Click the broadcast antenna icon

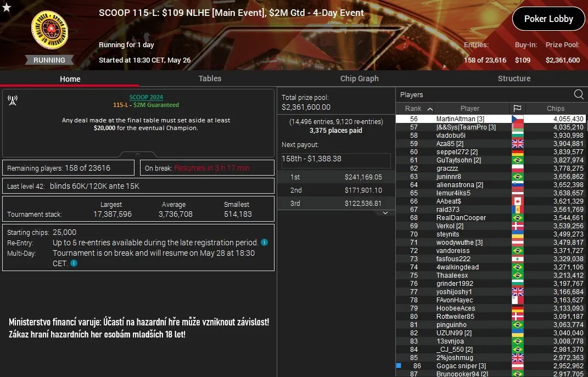click(13, 100)
